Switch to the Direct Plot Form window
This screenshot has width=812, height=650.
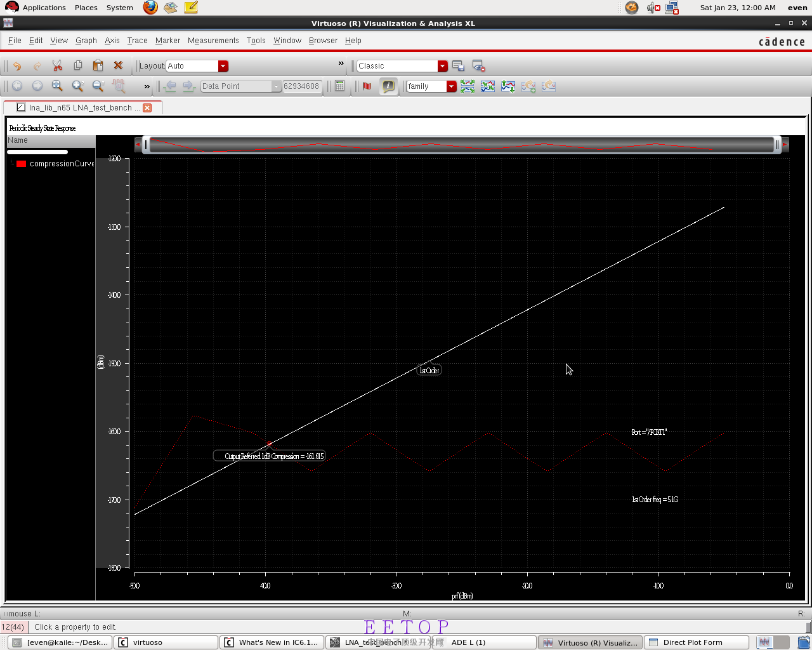pyautogui.click(x=697, y=642)
